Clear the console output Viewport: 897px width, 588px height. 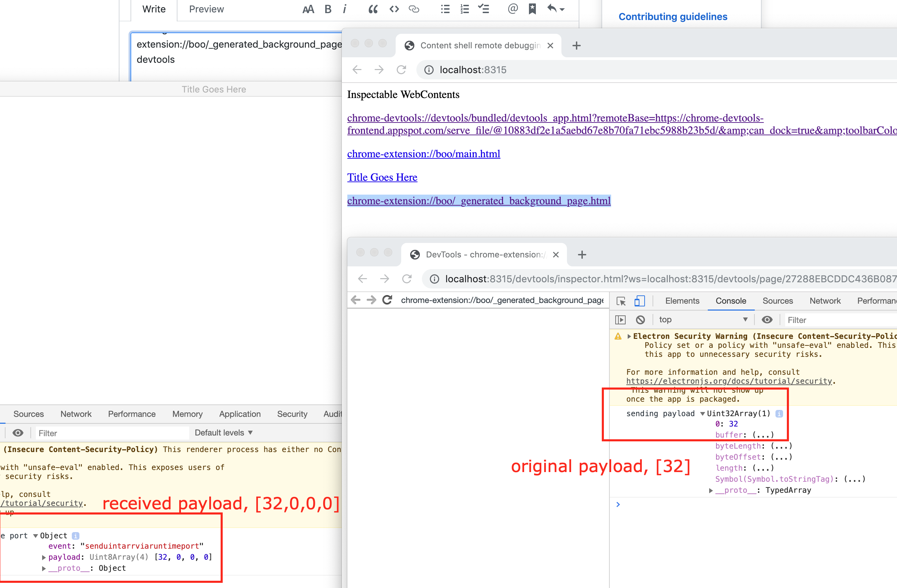tap(640, 320)
